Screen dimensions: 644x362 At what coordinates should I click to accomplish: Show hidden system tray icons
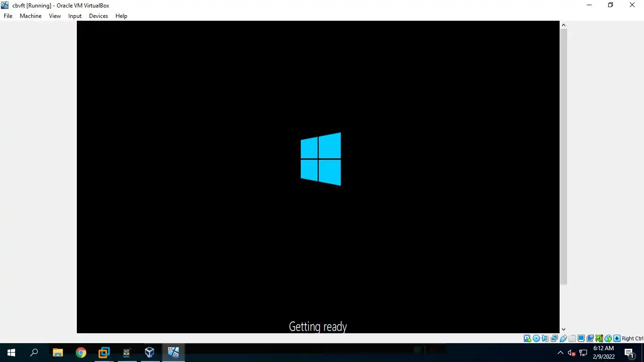coord(560,353)
